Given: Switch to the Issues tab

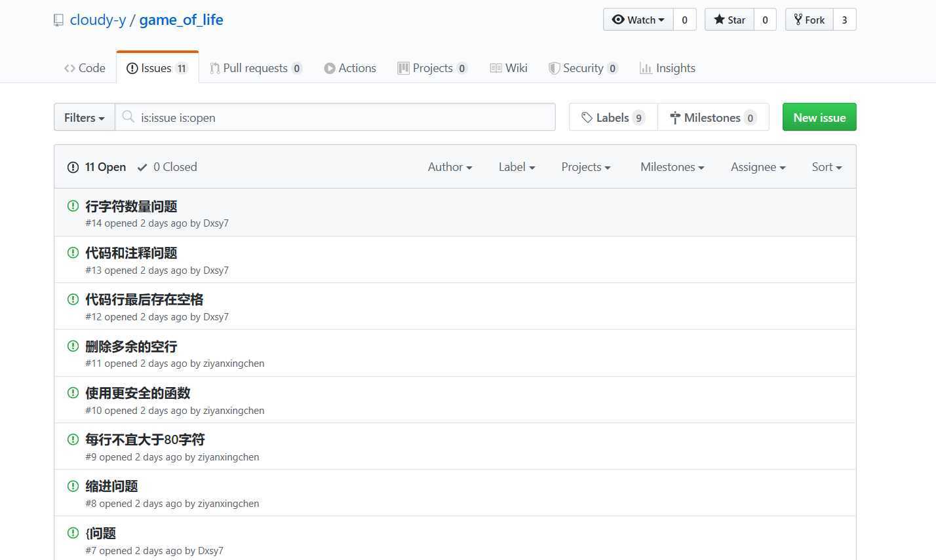Looking at the screenshot, I should [157, 68].
